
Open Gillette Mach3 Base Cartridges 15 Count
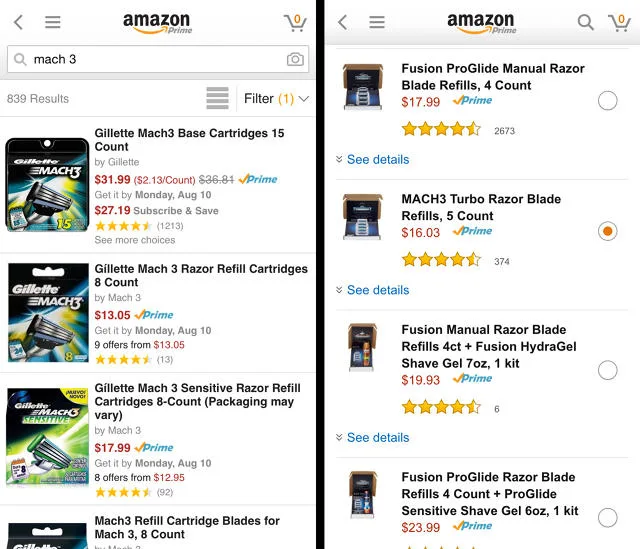pos(189,139)
